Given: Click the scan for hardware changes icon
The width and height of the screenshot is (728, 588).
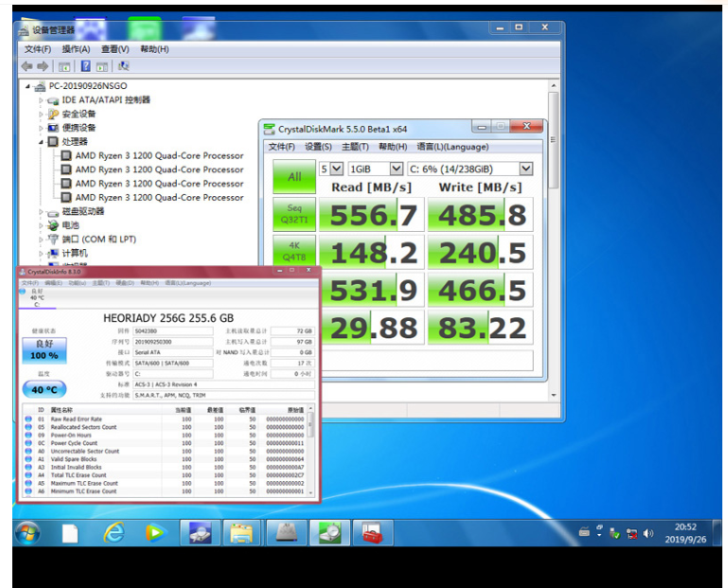Looking at the screenshot, I should click(123, 66).
